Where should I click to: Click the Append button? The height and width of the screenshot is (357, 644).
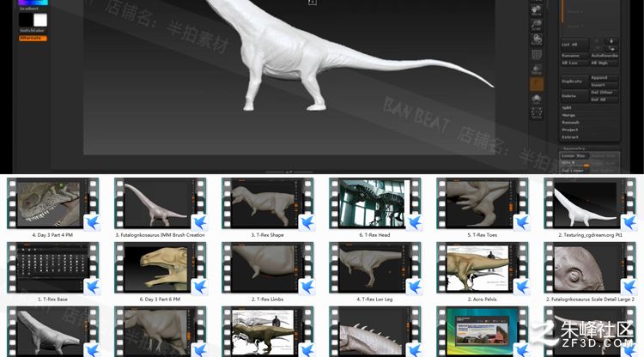(x=605, y=78)
